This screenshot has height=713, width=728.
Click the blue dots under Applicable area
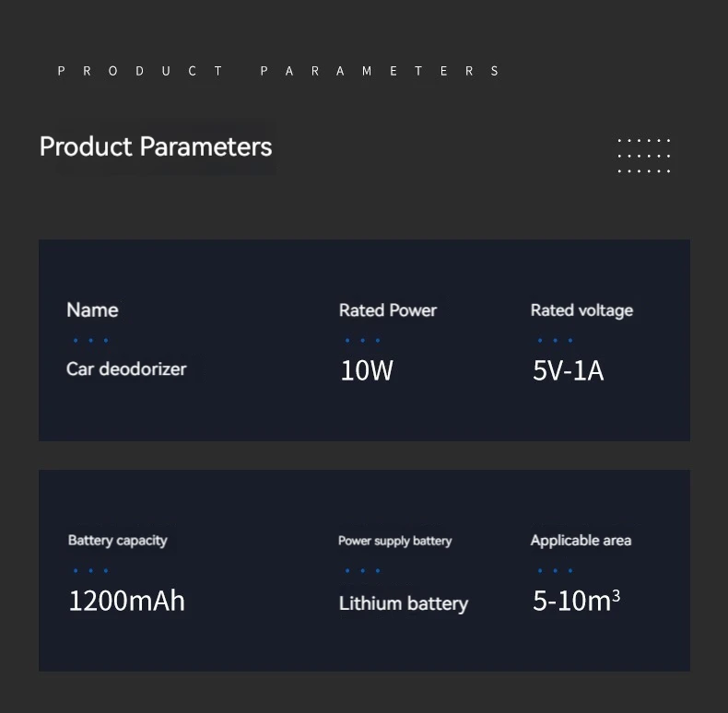tap(555, 570)
